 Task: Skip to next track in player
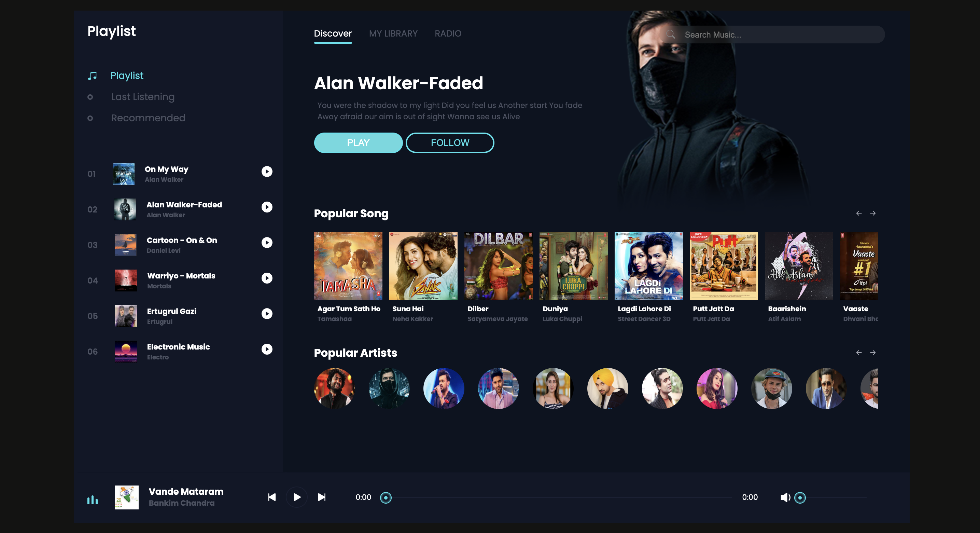click(x=322, y=497)
